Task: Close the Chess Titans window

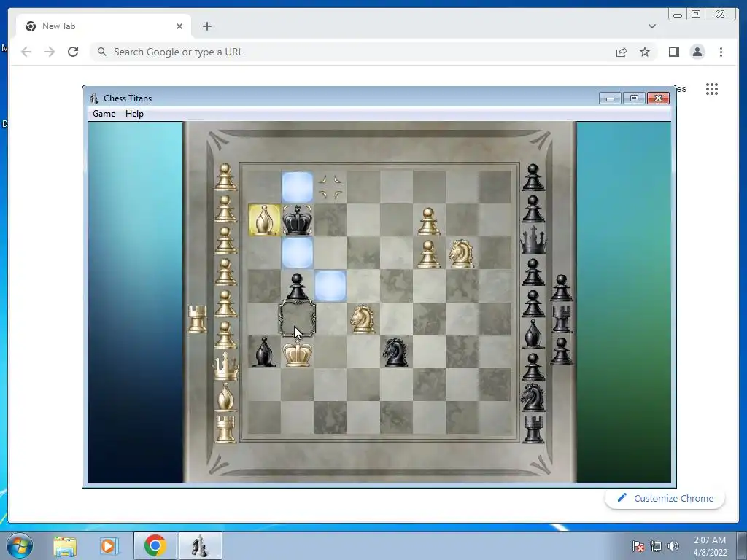Action: coord(659,98)
